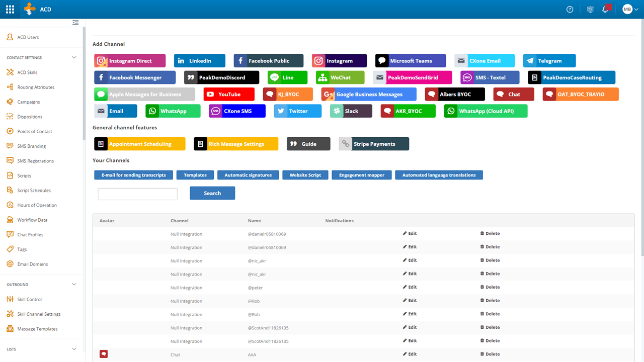Click the ACD Skills sidebar icon
Image resolution: width=644 pixels, height=362 pixels.
[x=10, y=72]
